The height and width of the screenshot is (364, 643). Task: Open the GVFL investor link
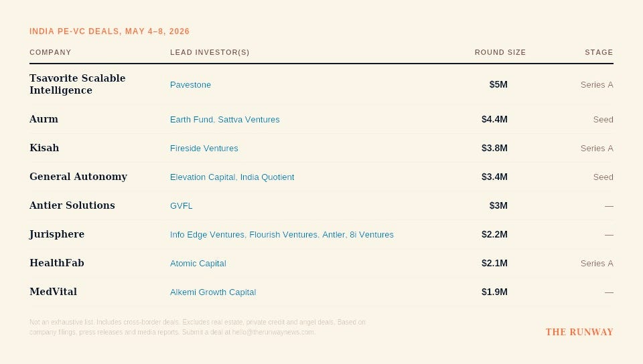coord(182,206)
